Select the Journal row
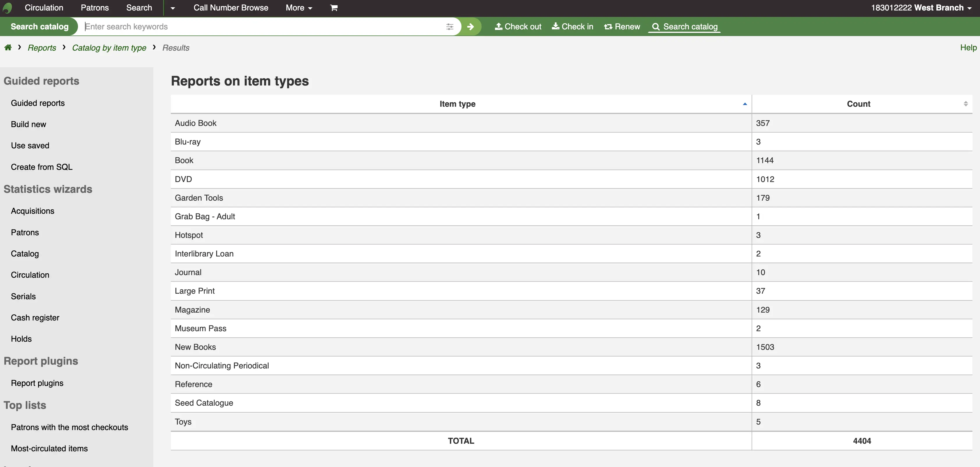 pos(571,272)
